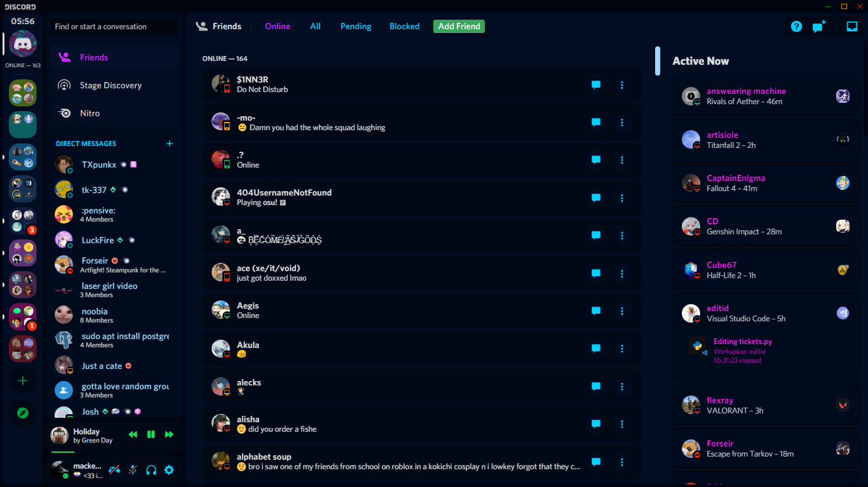Viewport: 868px width, 487px height.
Task: Message alecks using chat icon
Action: pos(596,387)
